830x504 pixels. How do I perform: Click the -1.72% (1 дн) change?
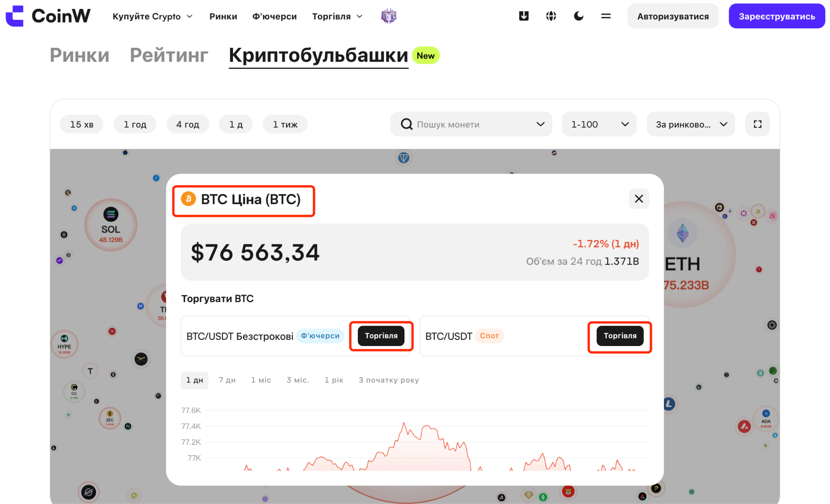point(605,243)
